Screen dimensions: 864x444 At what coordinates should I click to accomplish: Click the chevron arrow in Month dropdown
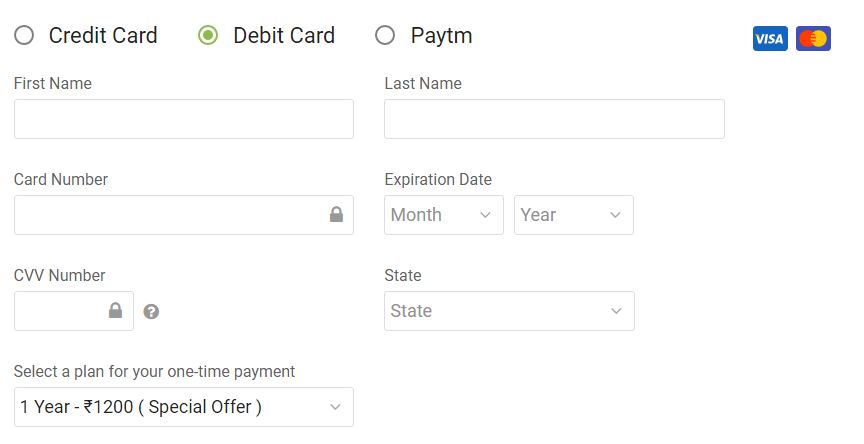tap(485, 215)
